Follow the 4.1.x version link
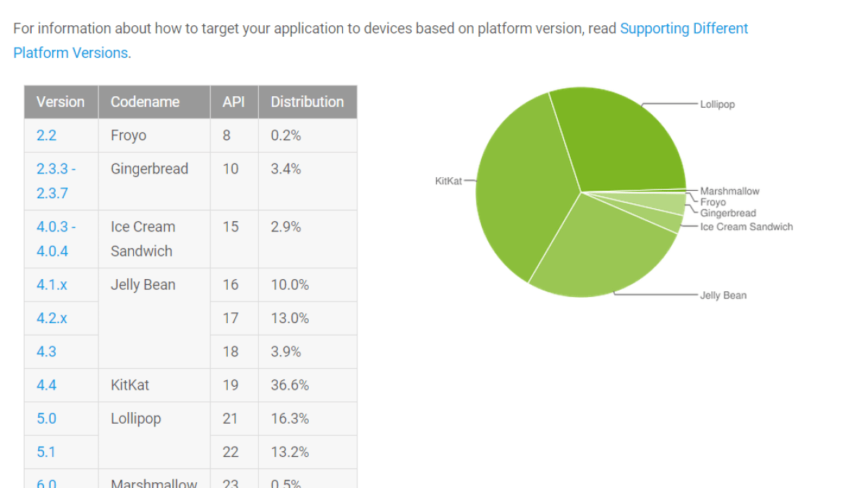The height and width of the screenshot is (488, 868). (x=51, y=285)
